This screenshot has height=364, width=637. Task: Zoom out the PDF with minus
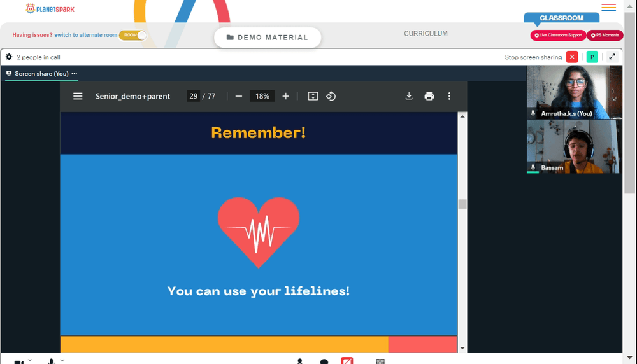(239, 96)
